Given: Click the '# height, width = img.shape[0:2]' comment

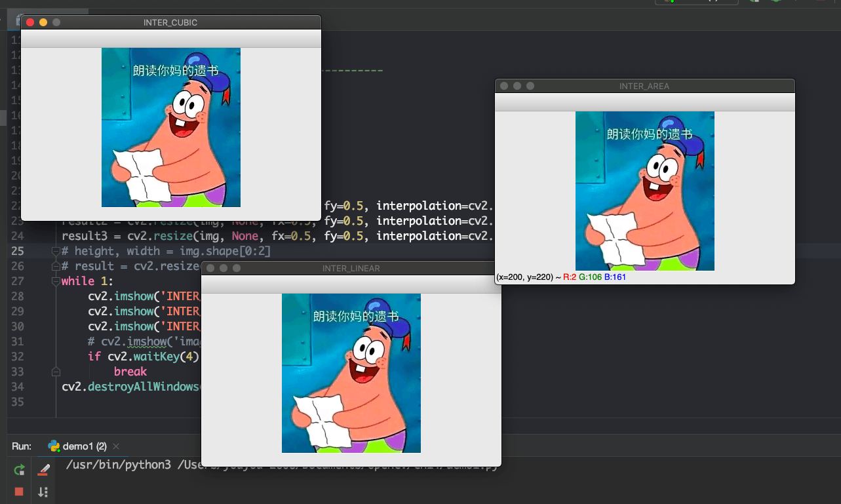Looking at the screenshot, I should coord(166,251).
